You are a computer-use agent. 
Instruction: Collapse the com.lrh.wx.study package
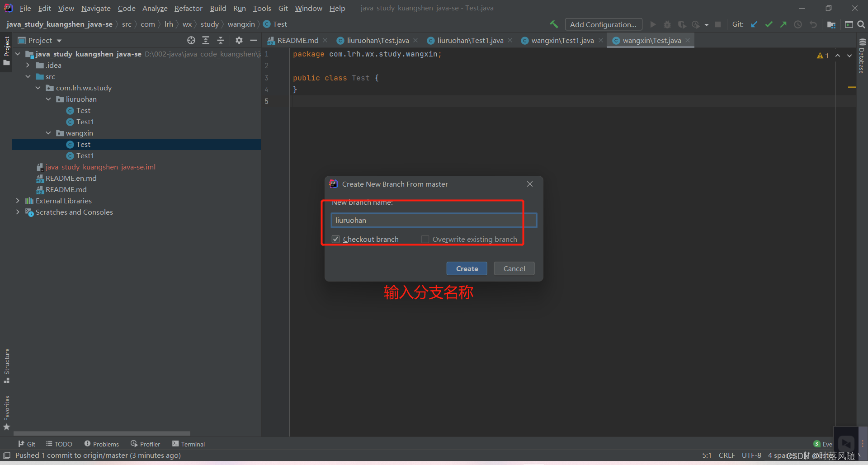click(x=38, y=88)
